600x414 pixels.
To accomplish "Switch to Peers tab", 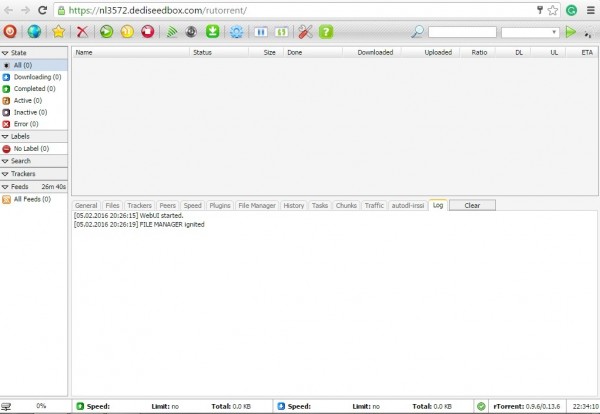I will [168, 205].
